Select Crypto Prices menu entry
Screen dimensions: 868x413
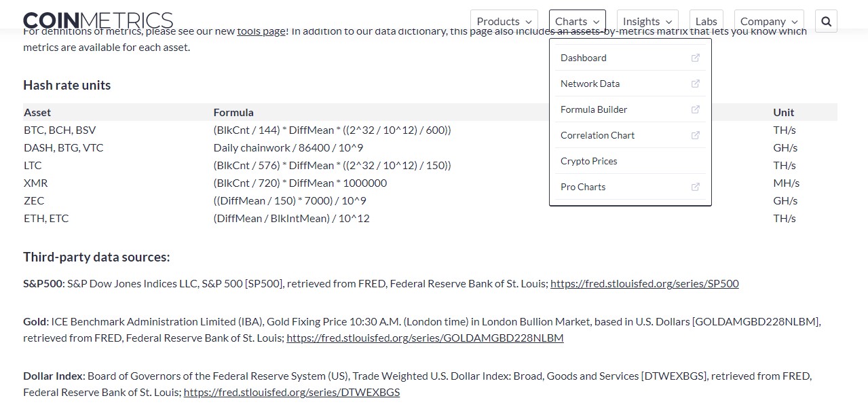[x=630, y=161]
